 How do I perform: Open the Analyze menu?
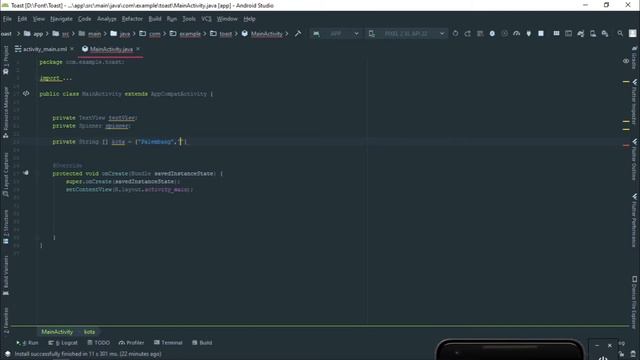[107, 19]
